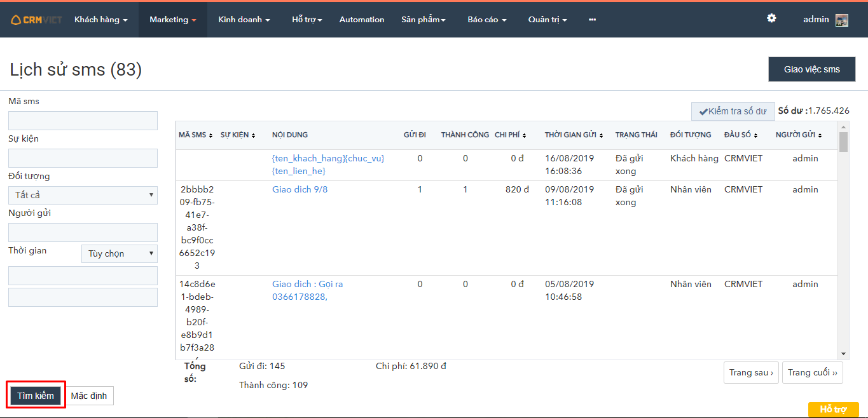Click 'Thành công: 109' total text
This screenshot has width=868, height=418.
[x=273, y=385]
